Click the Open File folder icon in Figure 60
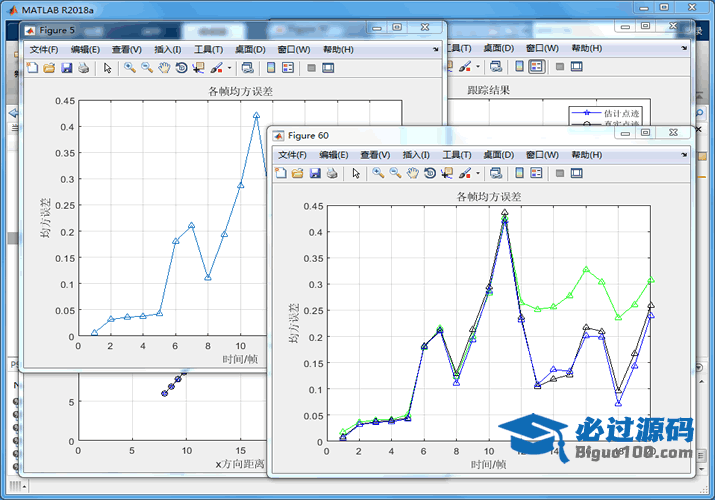This screenshot has height=500, width=715. coord(297,173)
